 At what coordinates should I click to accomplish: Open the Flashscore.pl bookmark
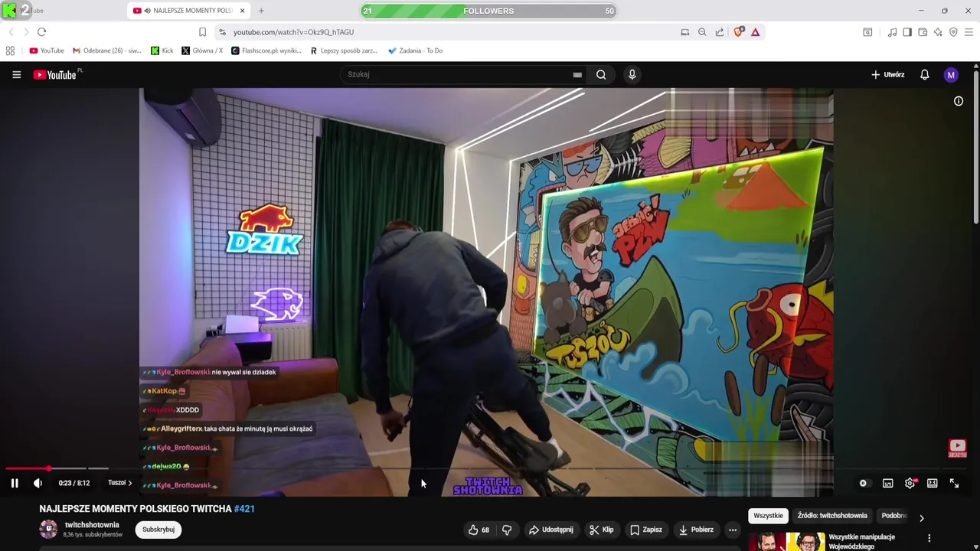click(266, 51)
